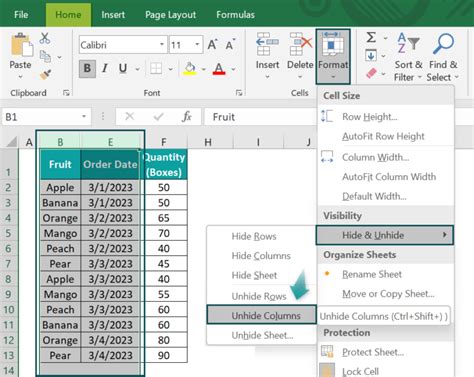Viewport: 474px width, 377px height.
Task: Decrease font size with smaller A
Action: click(230, 44)
